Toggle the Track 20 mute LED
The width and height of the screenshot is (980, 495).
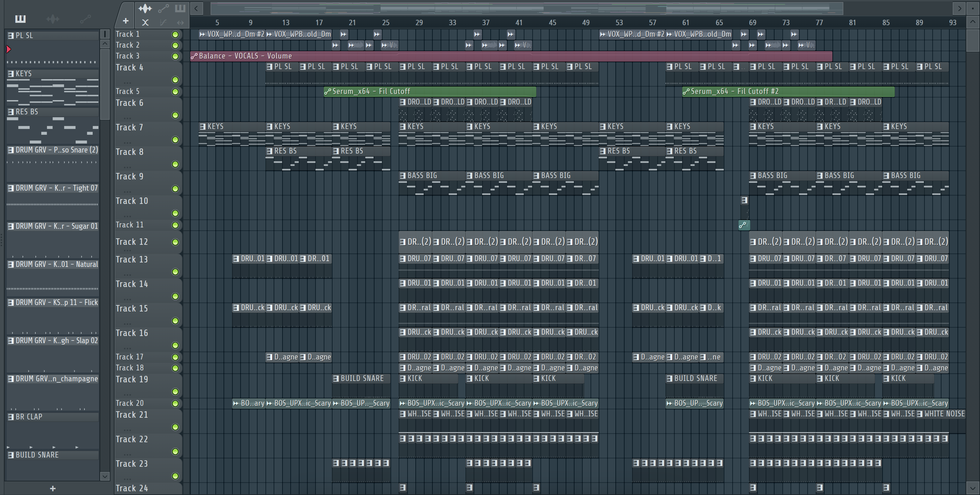175,403
